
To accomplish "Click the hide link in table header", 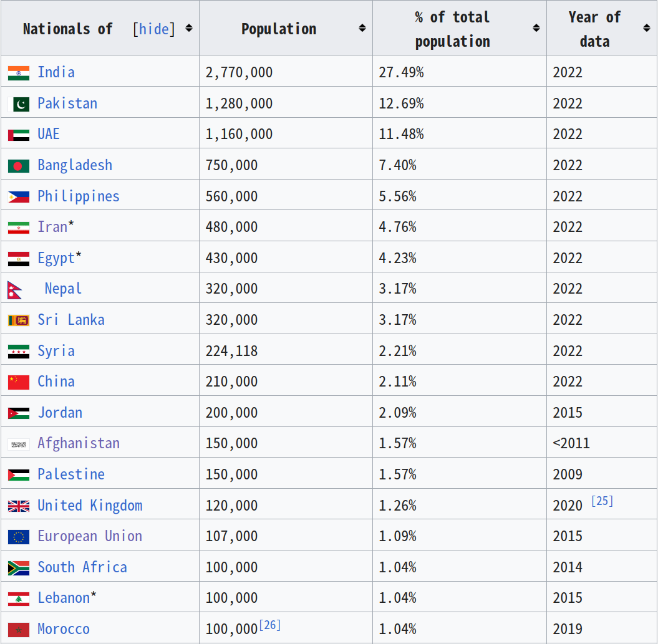I will tap(154, 29).
